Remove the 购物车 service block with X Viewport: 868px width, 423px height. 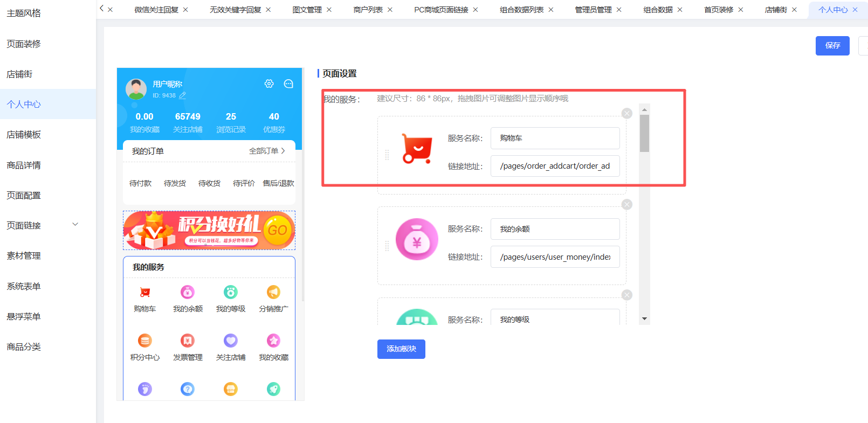click(x=626, y=113)
